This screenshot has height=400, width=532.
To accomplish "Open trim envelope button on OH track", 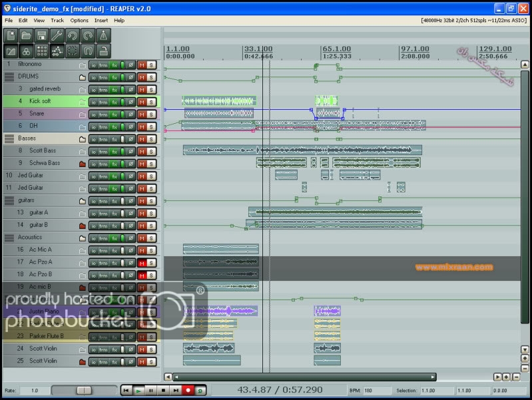I will 103,127.
